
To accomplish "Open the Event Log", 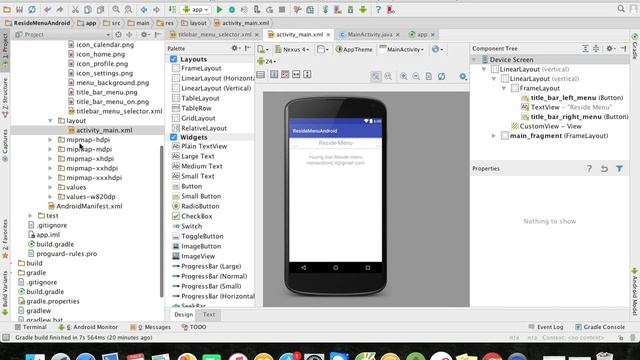I will click(546, 327).
